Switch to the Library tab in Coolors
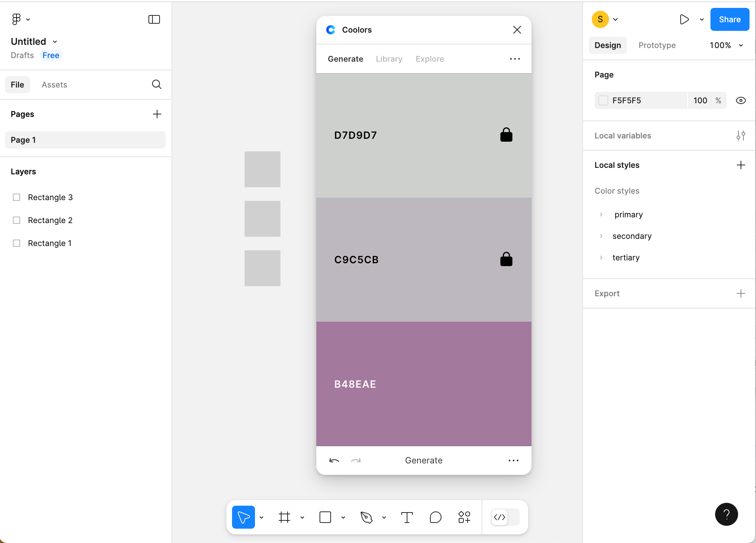Screen dimensions: 756x543 pyautogui.click(x=389, y=59)
